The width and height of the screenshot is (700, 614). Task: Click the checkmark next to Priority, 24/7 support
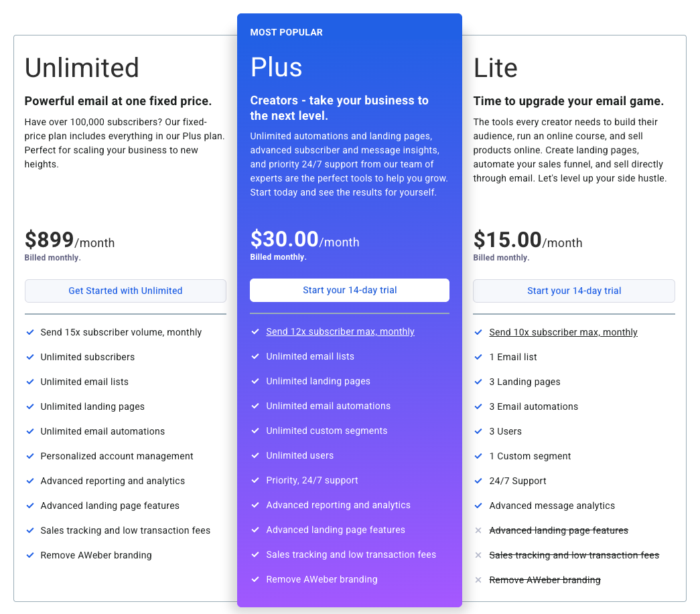[x=255, y=480]
